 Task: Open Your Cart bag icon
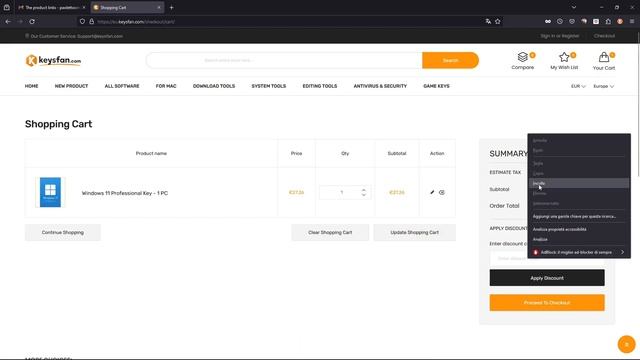(604, 57)
